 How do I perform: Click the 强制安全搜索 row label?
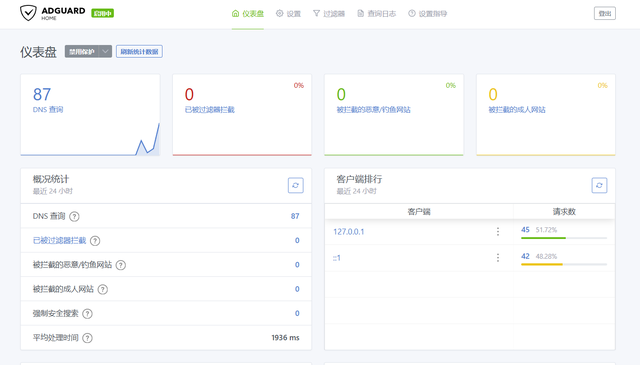(x=56, y=313)
